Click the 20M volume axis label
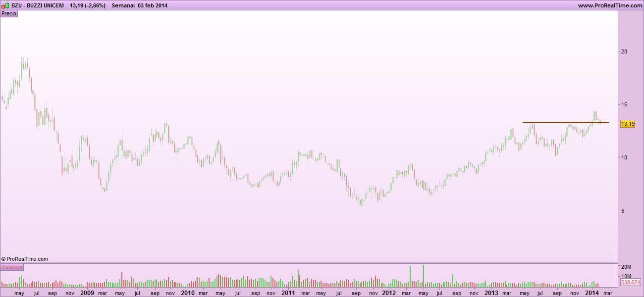The image size is (644, 297). coord(626,267)
